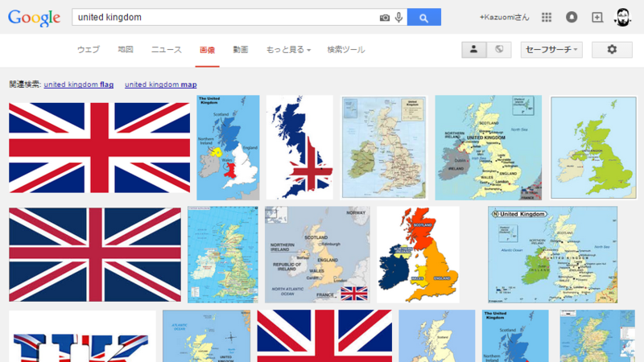
Task: Open the account profile avatar
Action: point(622,17)
